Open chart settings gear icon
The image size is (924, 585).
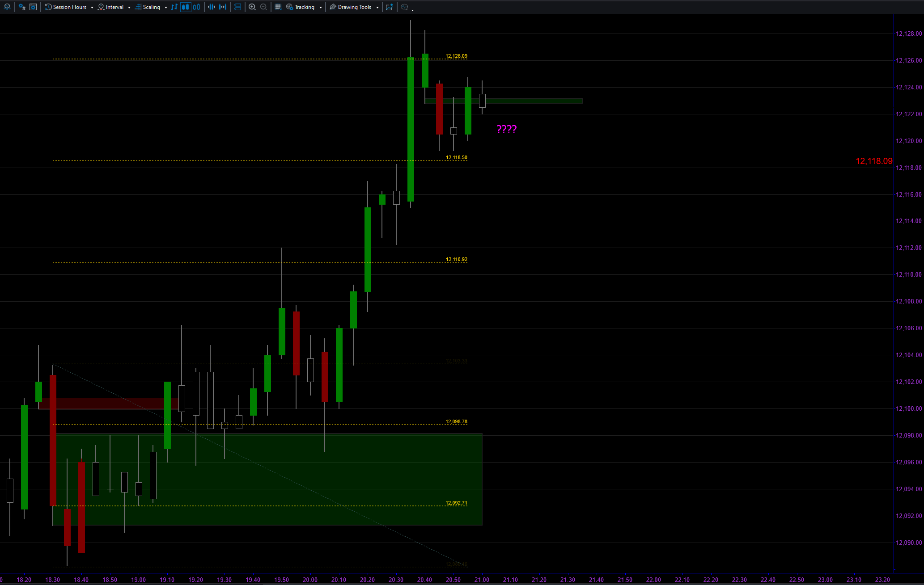22,7
